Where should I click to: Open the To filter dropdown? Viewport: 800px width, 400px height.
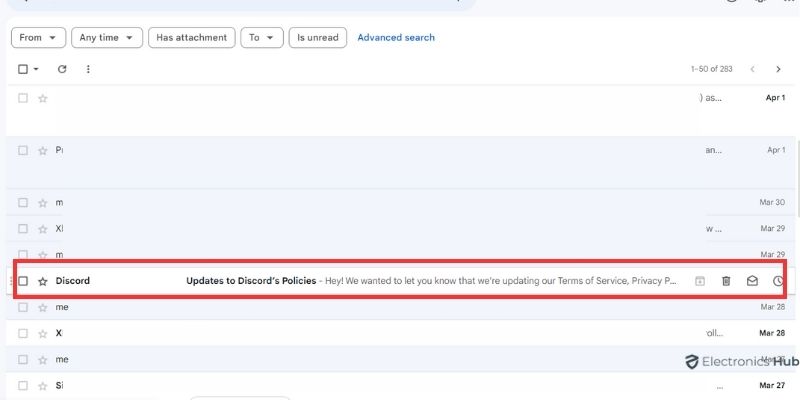(262, 38)
